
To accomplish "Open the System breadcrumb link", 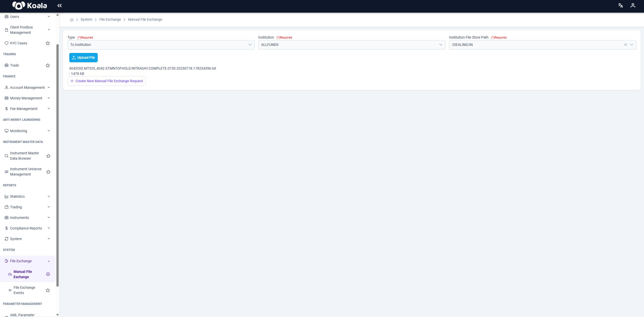I will tap(86, 20).
